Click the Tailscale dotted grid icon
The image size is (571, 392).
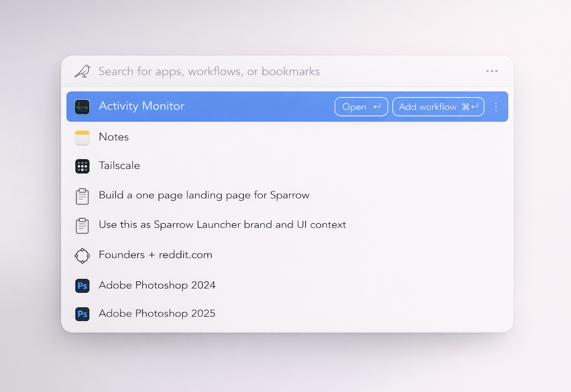[82, 166]
